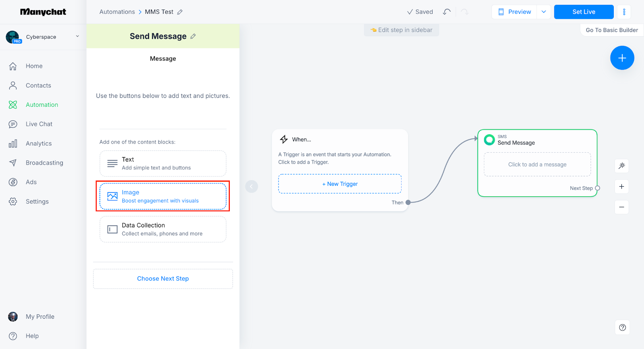Click the undo arrow icon
The height and width of the screenshot is (349, 644).
point(446,12)
